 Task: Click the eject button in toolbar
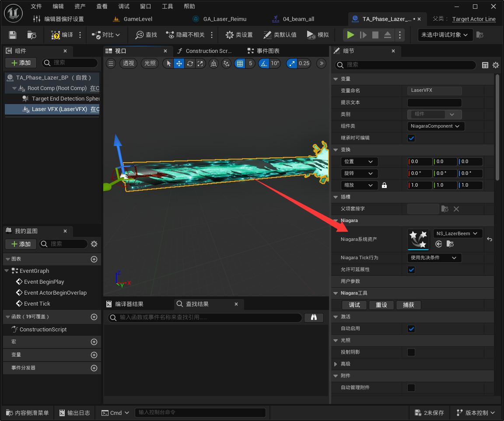(x=388, y=35)
